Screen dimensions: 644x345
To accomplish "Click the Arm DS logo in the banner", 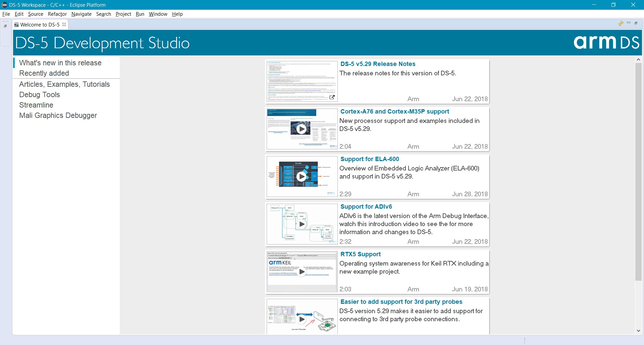I will coord(606,43).
